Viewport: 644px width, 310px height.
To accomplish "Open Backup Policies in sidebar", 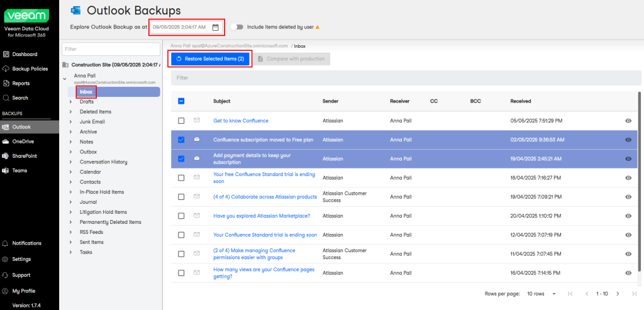I will coord(30,69).
